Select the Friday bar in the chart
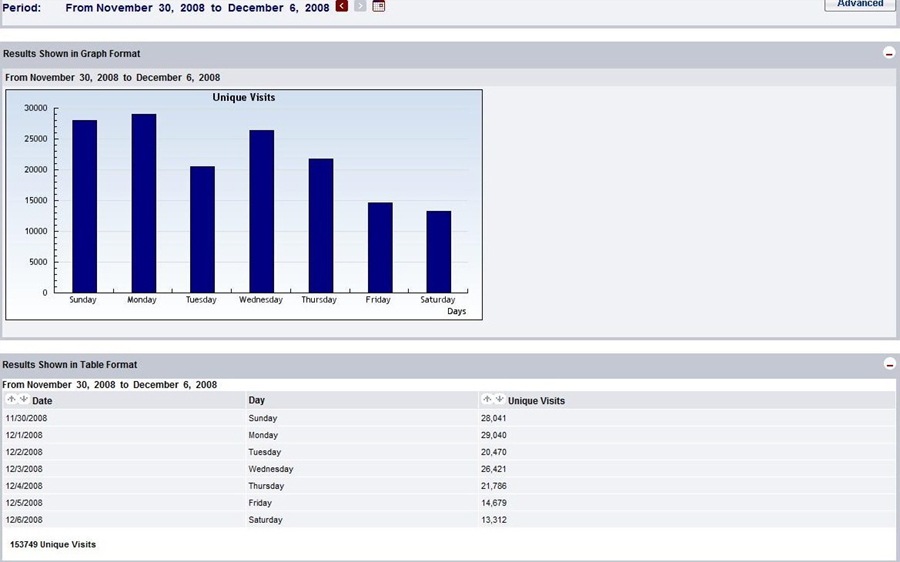 tap(380, 247)
